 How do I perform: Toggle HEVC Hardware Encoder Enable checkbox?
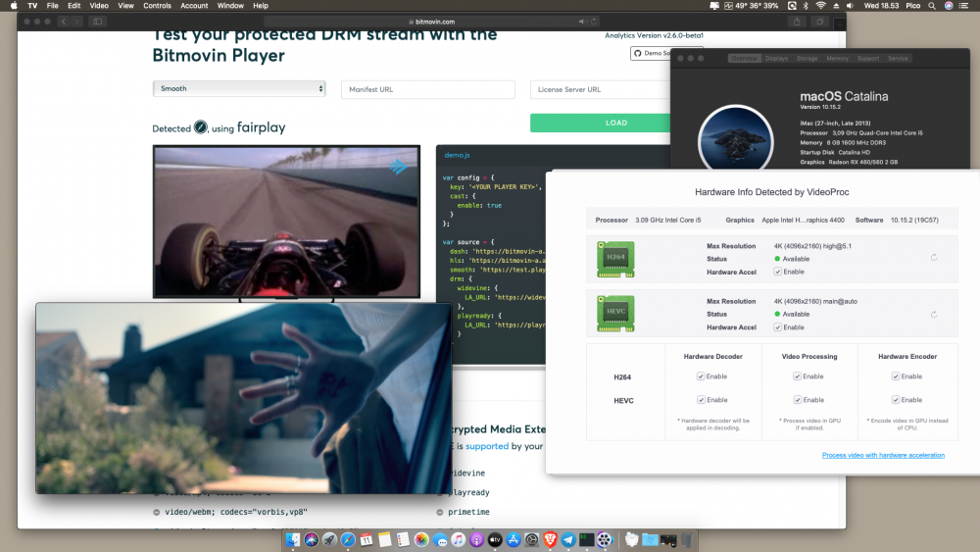tap(896, 400)
